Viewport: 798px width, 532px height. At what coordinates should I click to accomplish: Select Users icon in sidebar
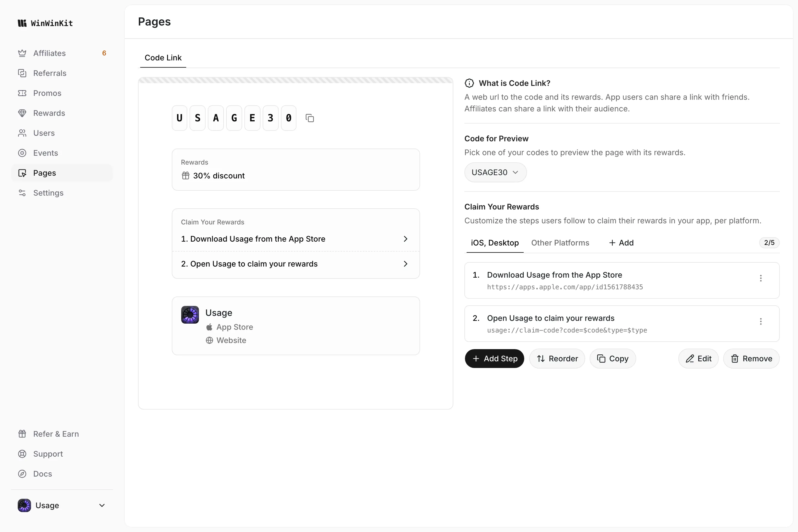coord(22,133)
